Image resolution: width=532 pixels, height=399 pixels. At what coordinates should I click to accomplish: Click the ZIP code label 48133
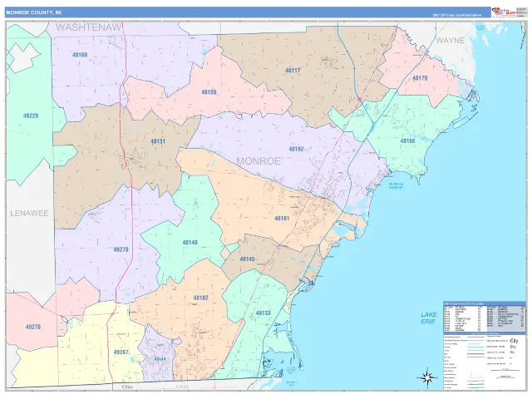point(264,313)
